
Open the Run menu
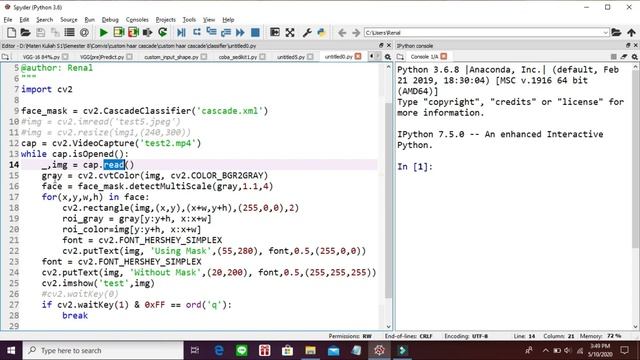pos(89,20)
